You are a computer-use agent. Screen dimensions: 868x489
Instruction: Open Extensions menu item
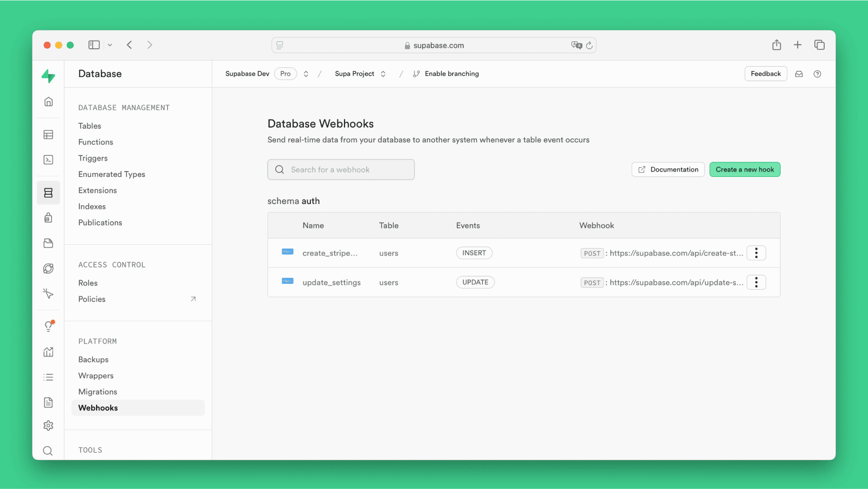[98, 190]
